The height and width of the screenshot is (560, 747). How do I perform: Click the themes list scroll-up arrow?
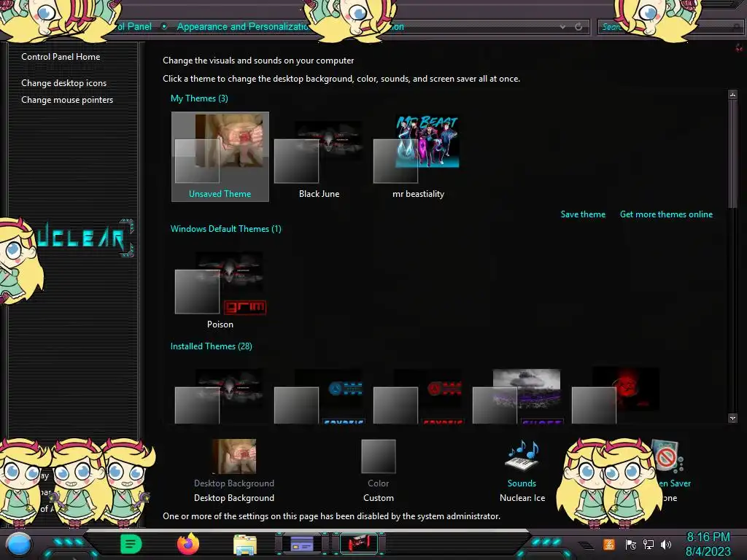[x=732, y=94]
